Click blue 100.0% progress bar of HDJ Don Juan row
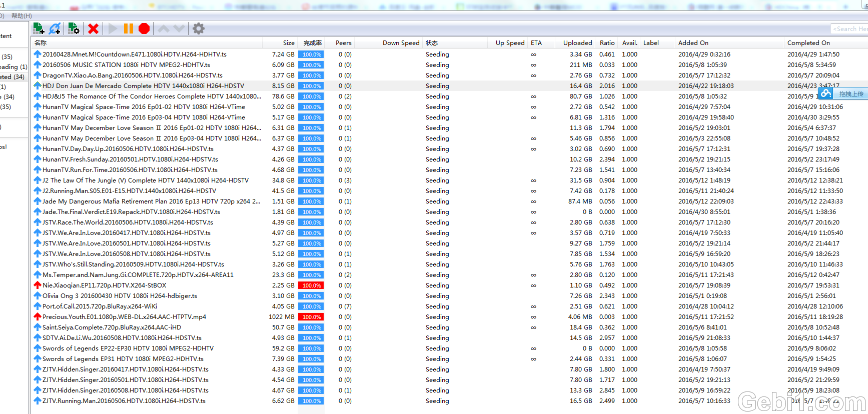This screenshot has width=868, height=414. click(311, 86)
